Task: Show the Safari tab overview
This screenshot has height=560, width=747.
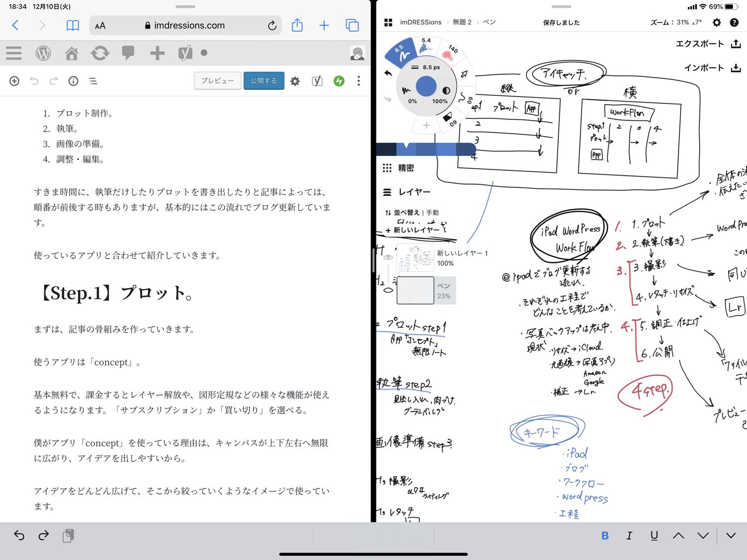Action: tap(352, 25)
